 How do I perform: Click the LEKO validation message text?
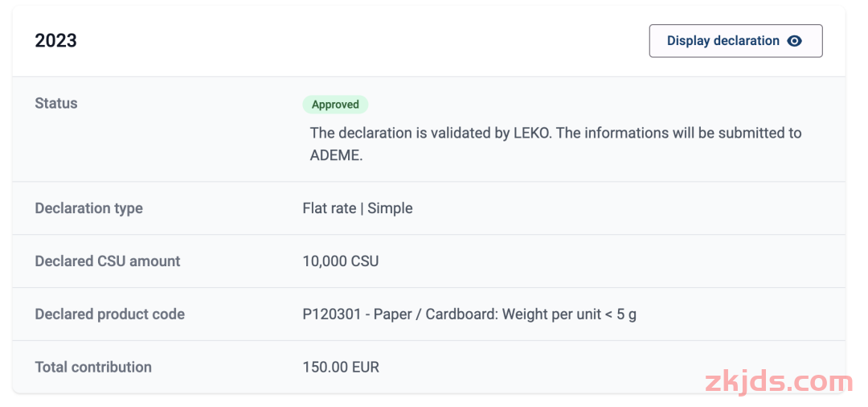[555, 134]
